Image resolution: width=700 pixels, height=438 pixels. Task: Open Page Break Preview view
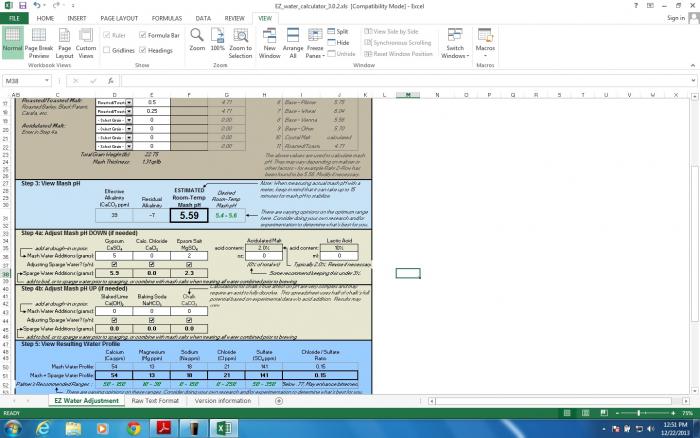(39, 42)
